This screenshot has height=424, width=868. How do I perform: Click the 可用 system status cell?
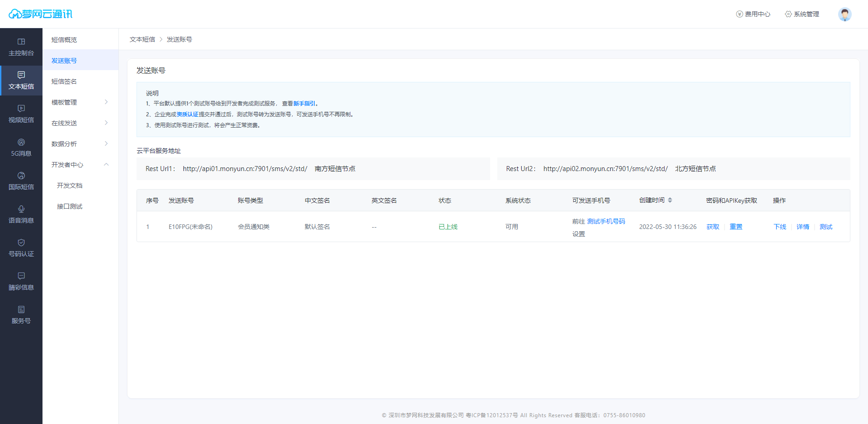point(512,227)
